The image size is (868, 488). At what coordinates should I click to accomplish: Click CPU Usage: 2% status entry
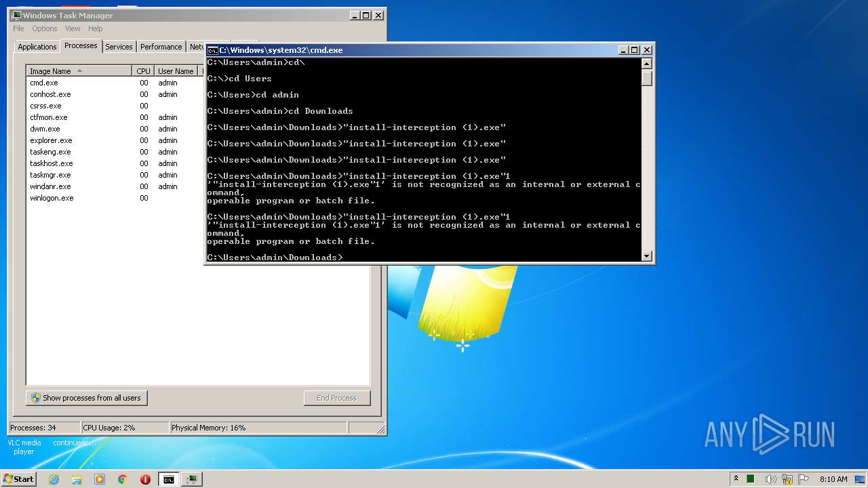pos(125,428)
